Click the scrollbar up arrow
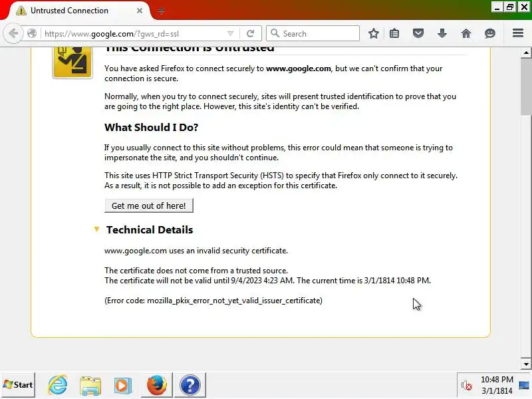 click(526, 53)
